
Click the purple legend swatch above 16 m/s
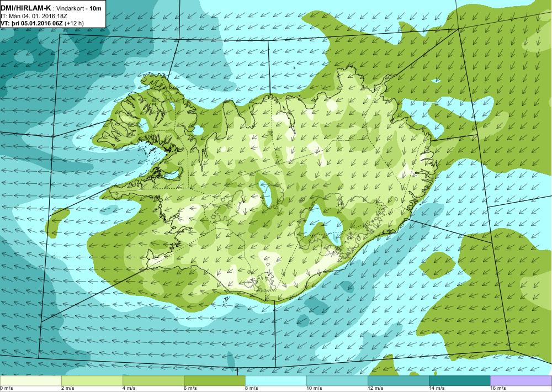click(x=521, y=380)
